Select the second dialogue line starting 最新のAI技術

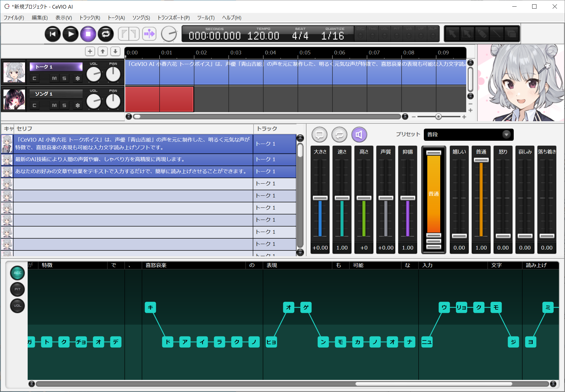click(133, 159)
